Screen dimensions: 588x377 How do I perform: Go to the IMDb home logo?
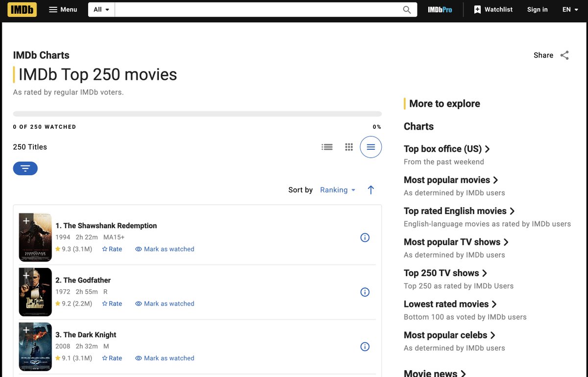22,9
